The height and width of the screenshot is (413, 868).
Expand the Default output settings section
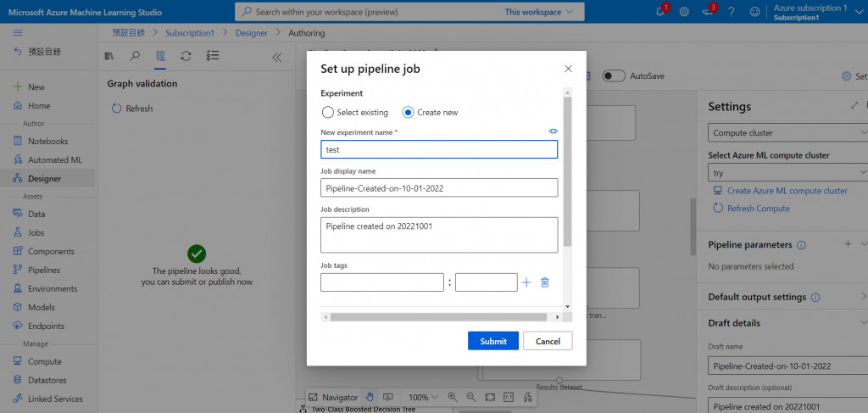pos(864,297)
